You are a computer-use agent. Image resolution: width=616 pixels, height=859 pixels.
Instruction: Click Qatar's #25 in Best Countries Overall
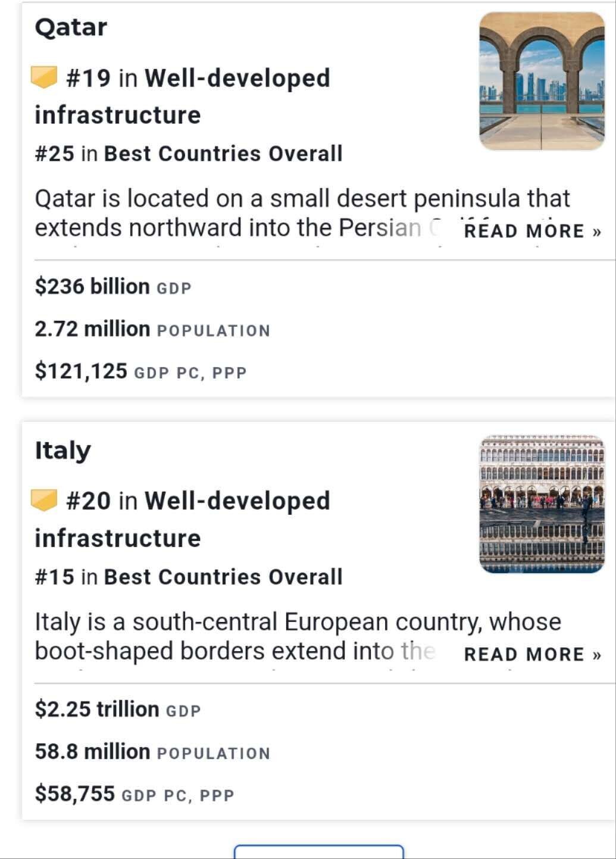pyautogui.click(x=188, y=154)
